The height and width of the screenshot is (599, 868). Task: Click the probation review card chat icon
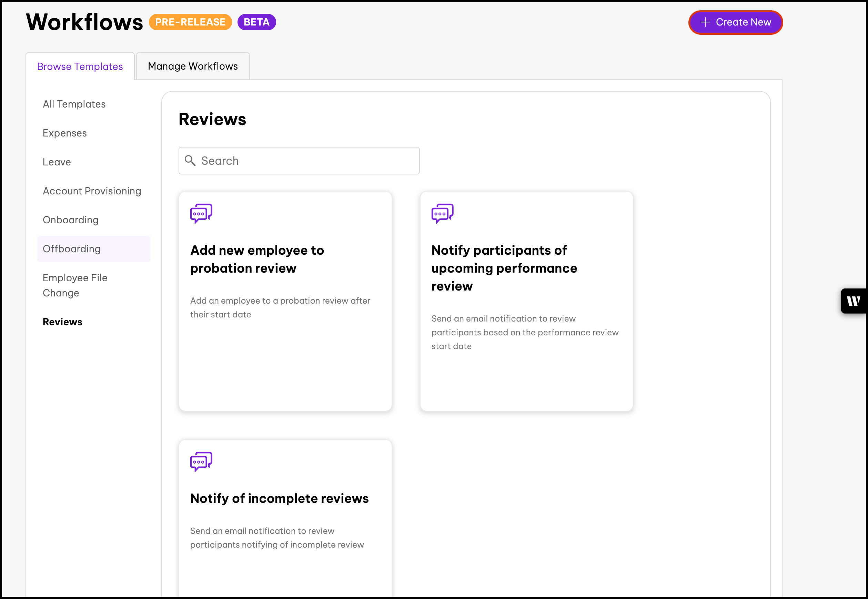coord(201,214)
